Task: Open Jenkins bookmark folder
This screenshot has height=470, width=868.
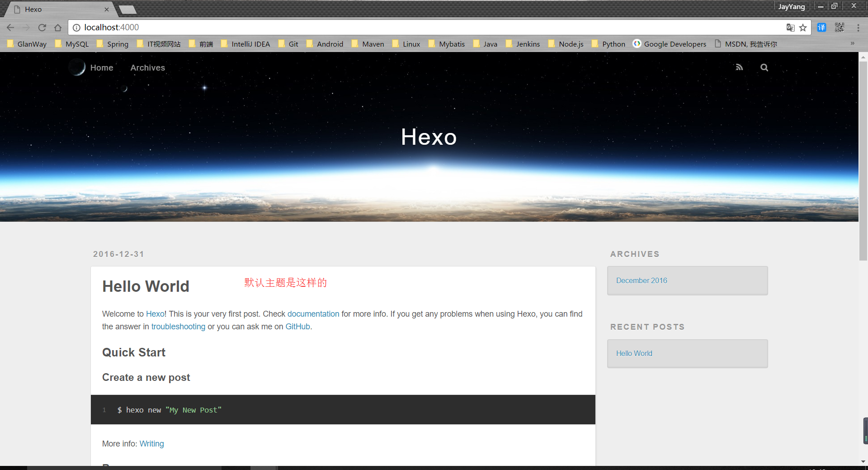Action: click(523, 44)
